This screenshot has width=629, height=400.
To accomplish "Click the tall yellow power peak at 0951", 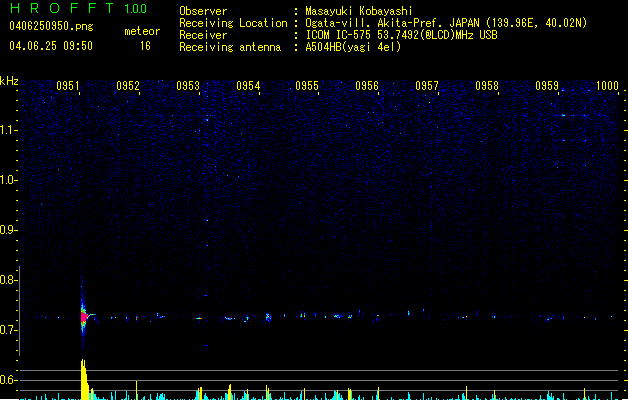I will tap(84, 380).
